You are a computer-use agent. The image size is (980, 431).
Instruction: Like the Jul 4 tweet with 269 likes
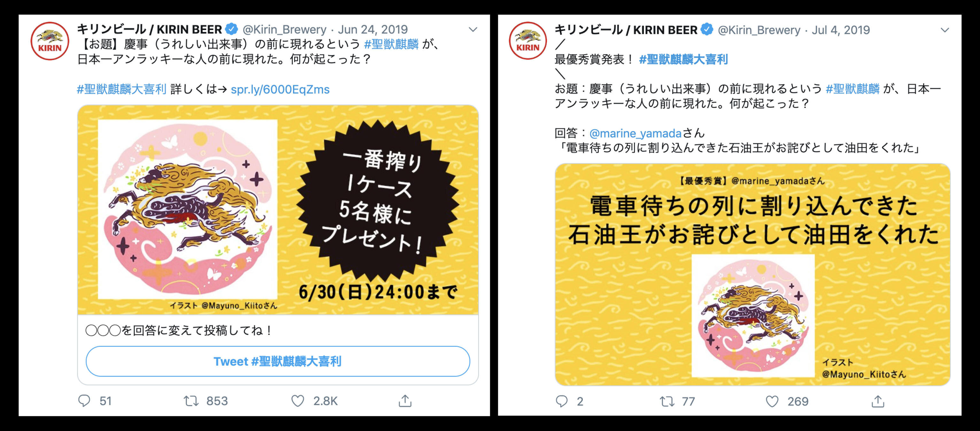click(x=772, y=401)
